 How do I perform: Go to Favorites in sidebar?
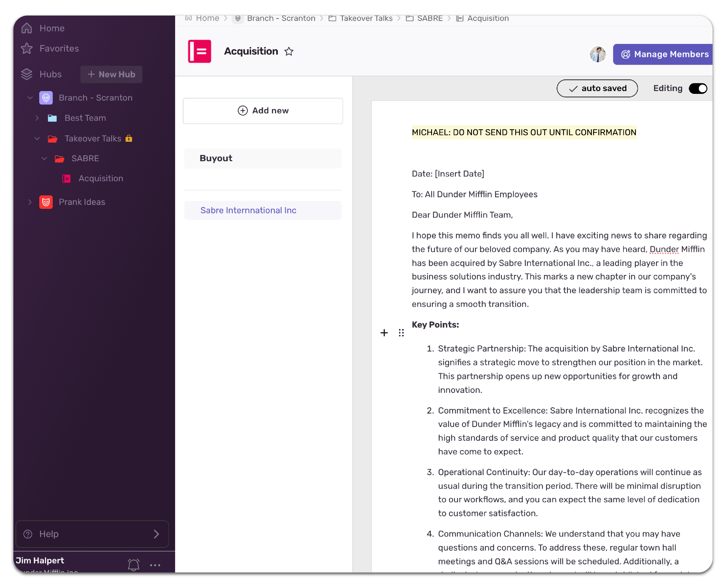click(59, 48)
